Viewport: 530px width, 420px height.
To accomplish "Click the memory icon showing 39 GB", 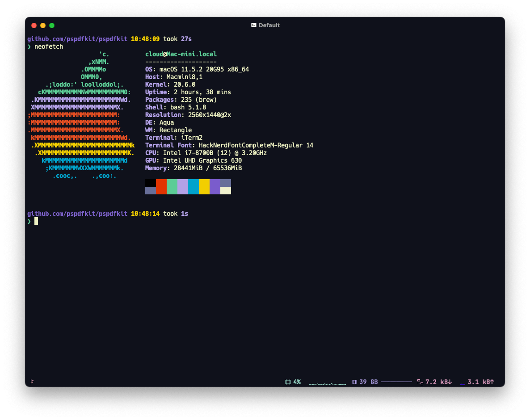I will [355, 382].
